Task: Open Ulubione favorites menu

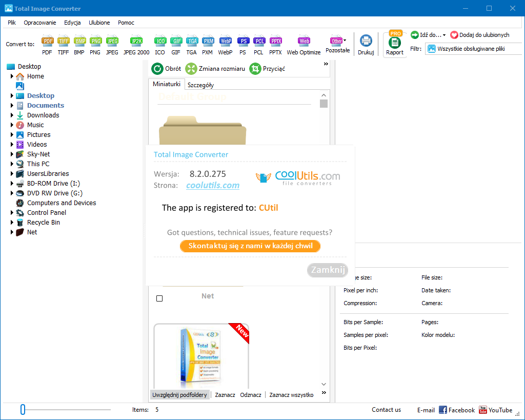Action: 99,23
